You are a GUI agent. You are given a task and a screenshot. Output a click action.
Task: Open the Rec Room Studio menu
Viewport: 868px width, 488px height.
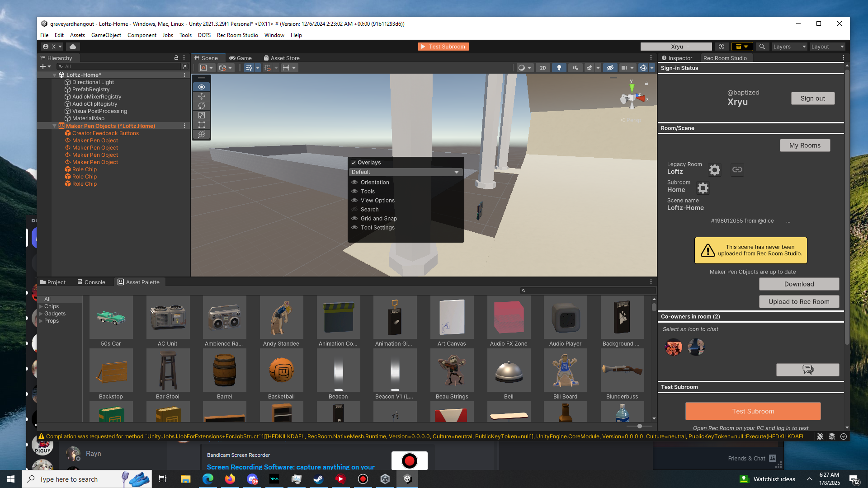pyautogui.click(x=237, y=35)
